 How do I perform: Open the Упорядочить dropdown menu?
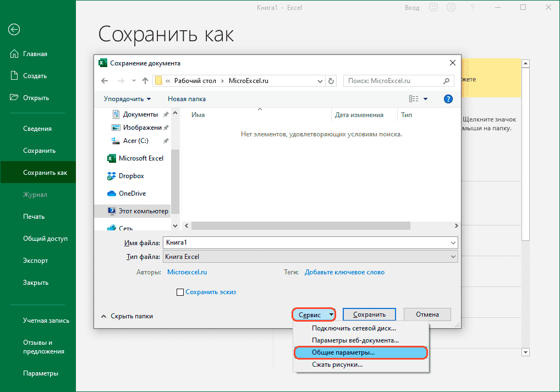[127, 99]
